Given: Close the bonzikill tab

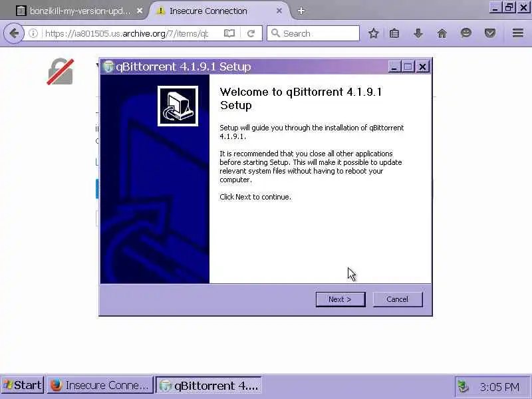Looking at the screenshot, I should click(x=140, y=11).
